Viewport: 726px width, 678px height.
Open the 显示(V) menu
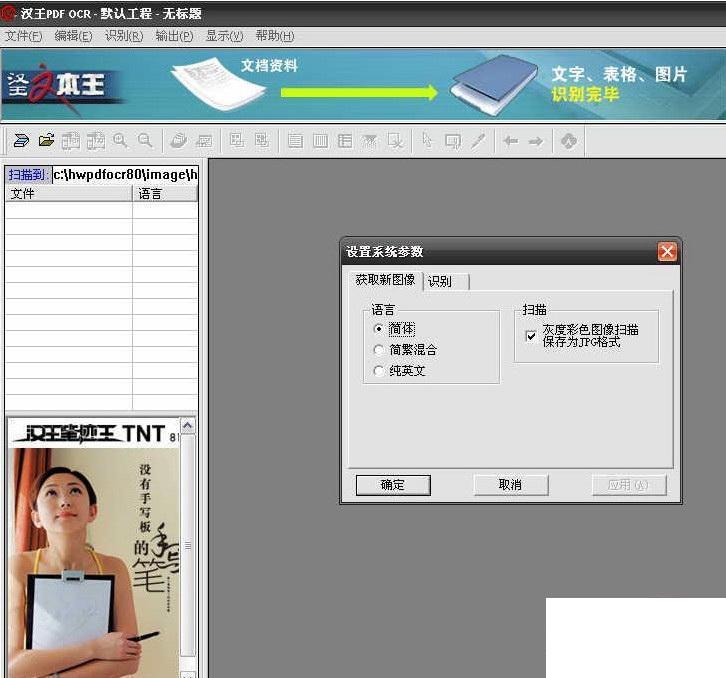[x=224, y=36]
